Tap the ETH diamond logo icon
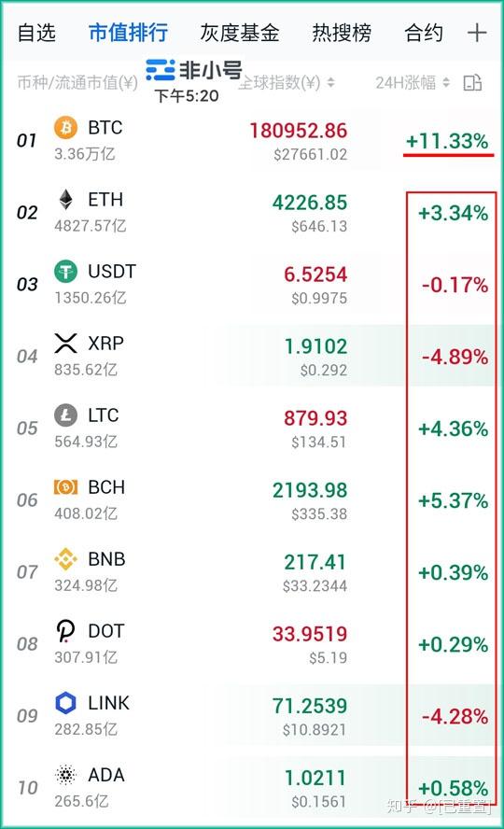This screenshot has height=829, width=504. point(65,200)
